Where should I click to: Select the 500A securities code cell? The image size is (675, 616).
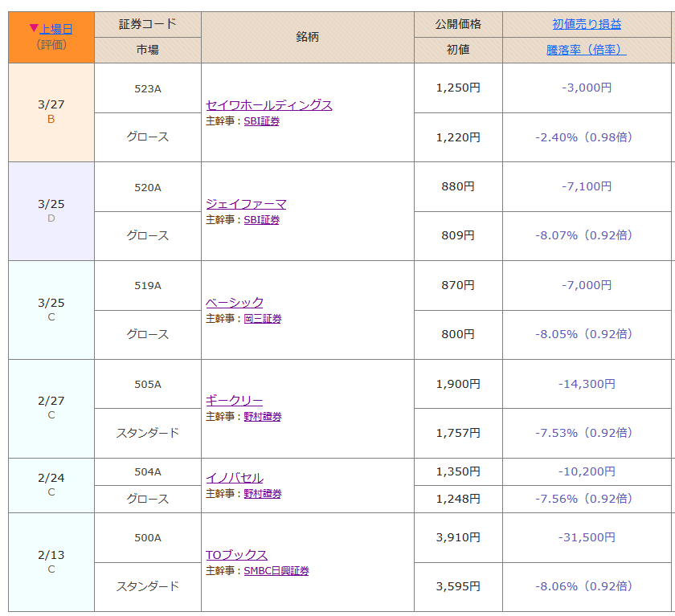(x=148, y=538)
